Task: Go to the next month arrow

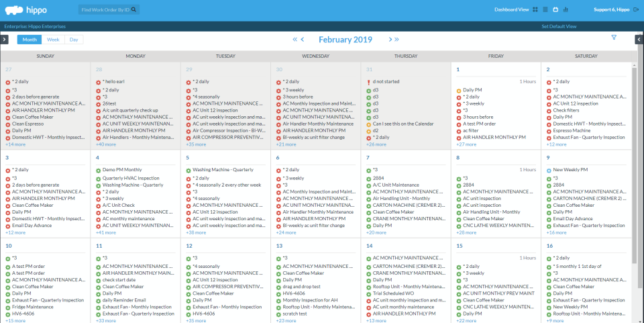Action: tap(390, 40)
